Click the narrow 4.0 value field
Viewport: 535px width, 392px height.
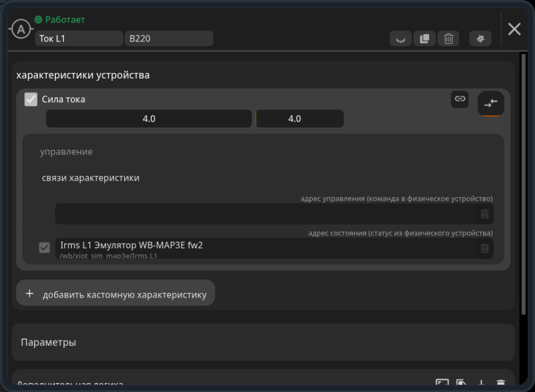point(300,119)
